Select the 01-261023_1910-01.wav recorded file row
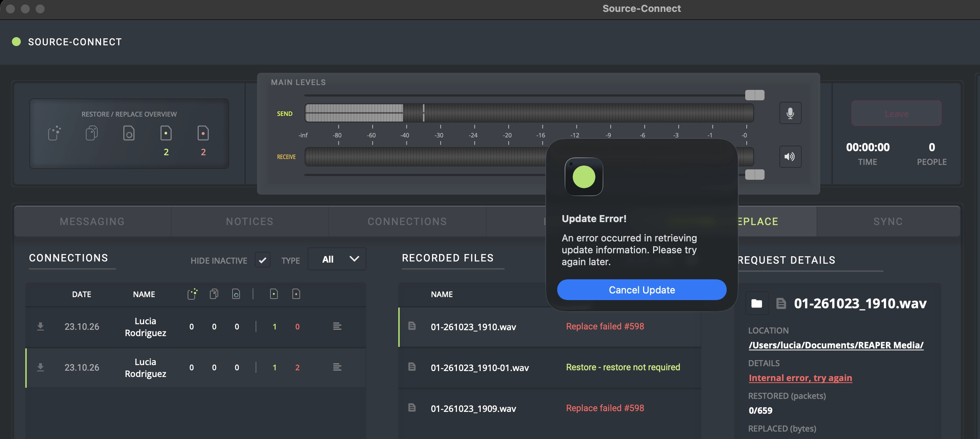 click(550, 367)
